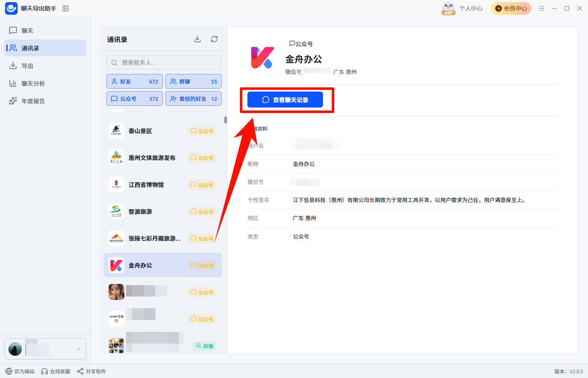
Task: Open 年度报告 sidebar item
Action: coord(45,101)
